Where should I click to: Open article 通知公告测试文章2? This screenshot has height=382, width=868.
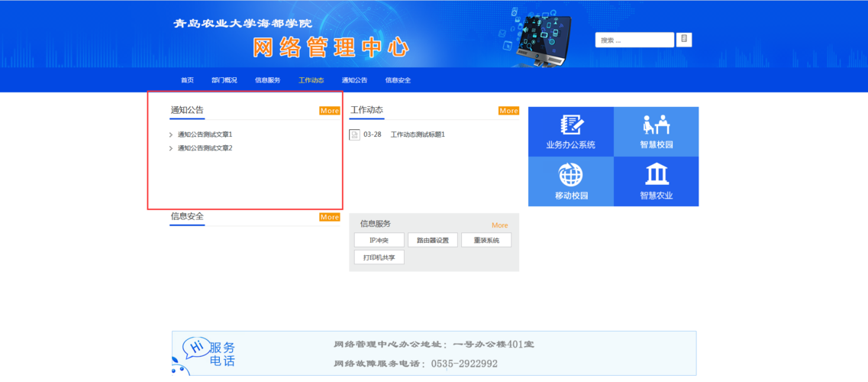pyautogui.click(x=205, y=148)
